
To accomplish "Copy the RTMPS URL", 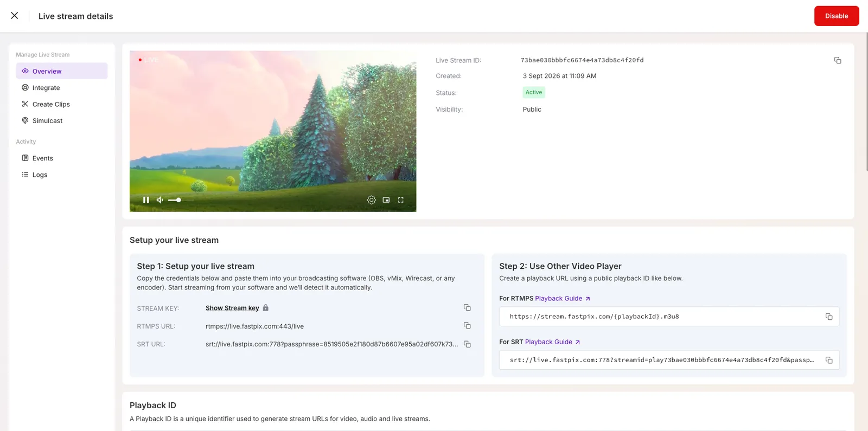I will coord(467,325).
